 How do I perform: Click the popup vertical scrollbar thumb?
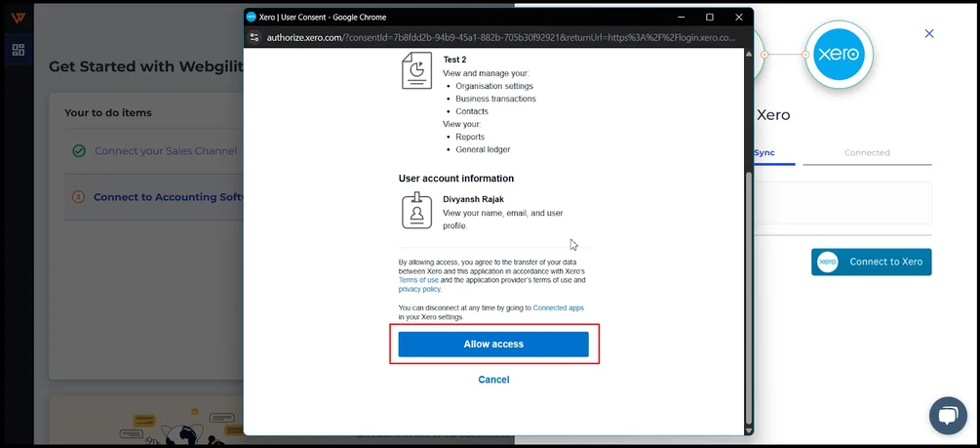click(748, 298)
